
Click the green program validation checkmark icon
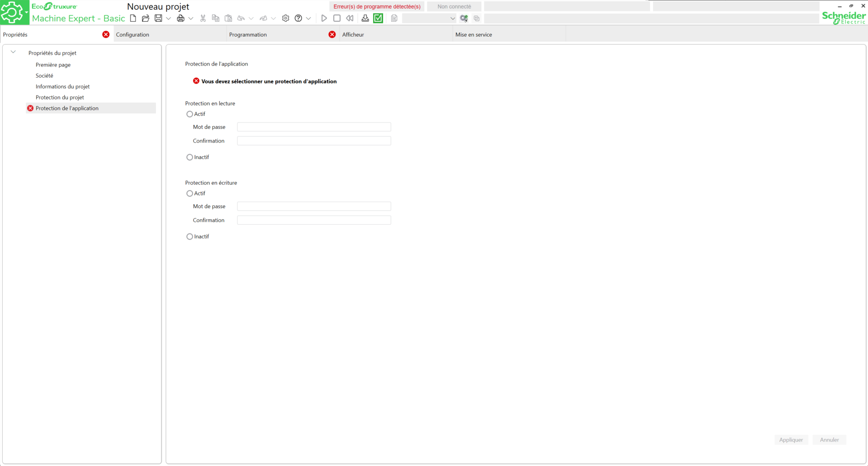[378, 19]
